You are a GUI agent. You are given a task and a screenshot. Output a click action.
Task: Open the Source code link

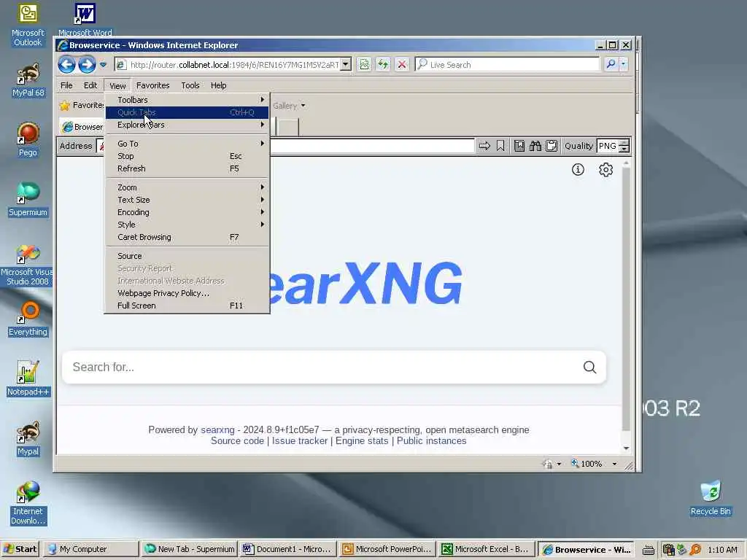click(237, 441)
